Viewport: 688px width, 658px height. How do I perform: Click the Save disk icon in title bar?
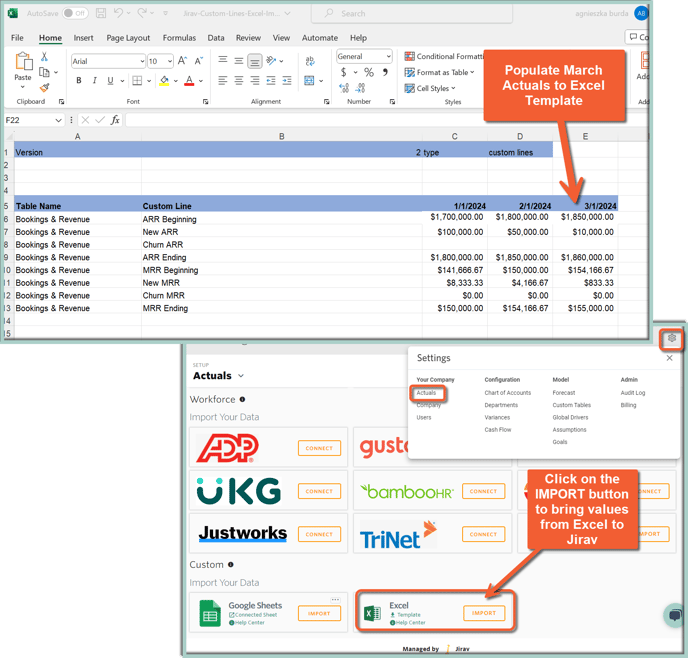pos(101,14)
